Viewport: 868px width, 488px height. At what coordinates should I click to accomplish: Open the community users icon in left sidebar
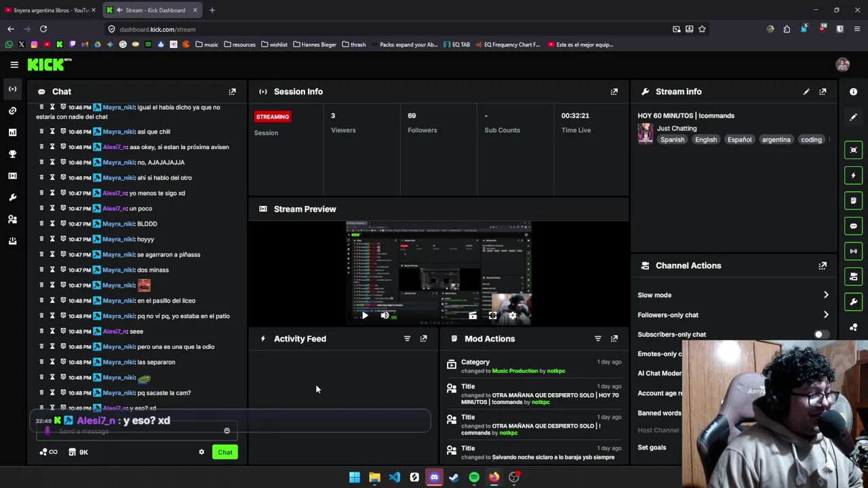coord(12,219)
